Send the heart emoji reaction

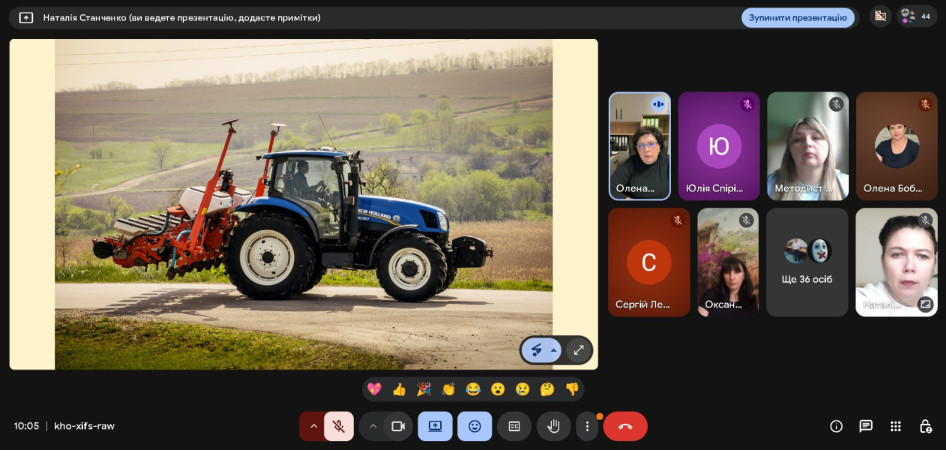[375, 389]
